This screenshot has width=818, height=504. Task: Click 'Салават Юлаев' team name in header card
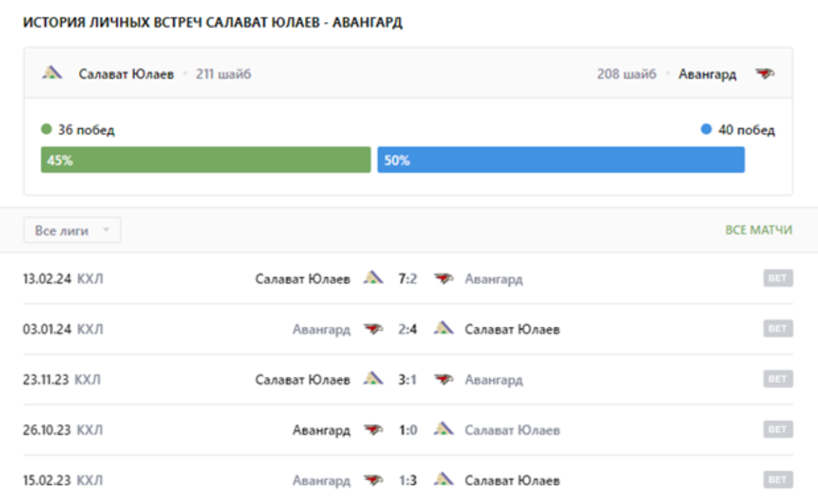point(126,74)
